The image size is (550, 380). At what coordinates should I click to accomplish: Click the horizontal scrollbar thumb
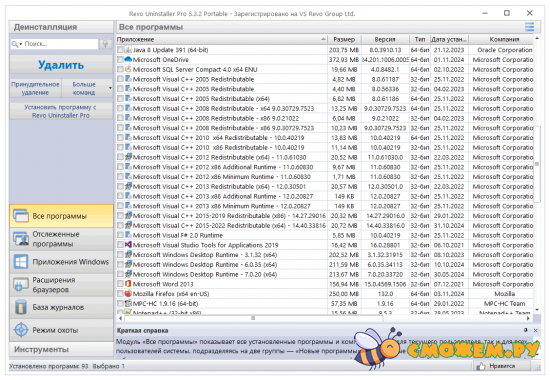click(253, 318)
